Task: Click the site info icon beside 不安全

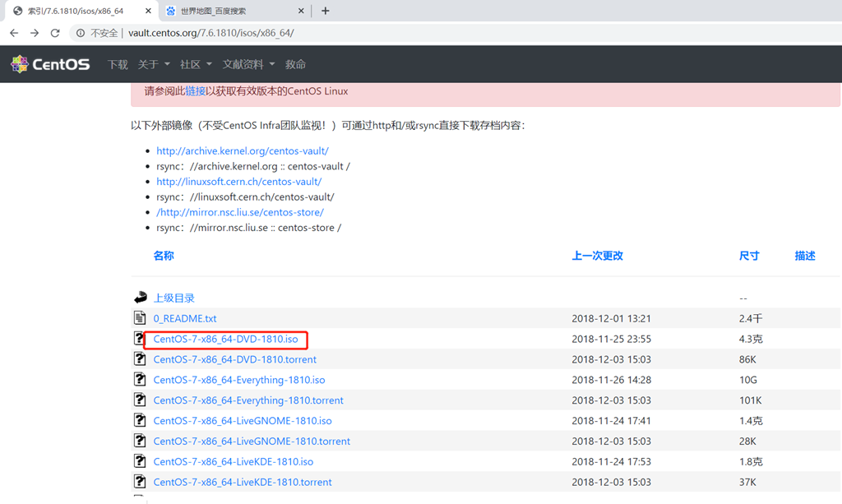Action: [80, 33]
